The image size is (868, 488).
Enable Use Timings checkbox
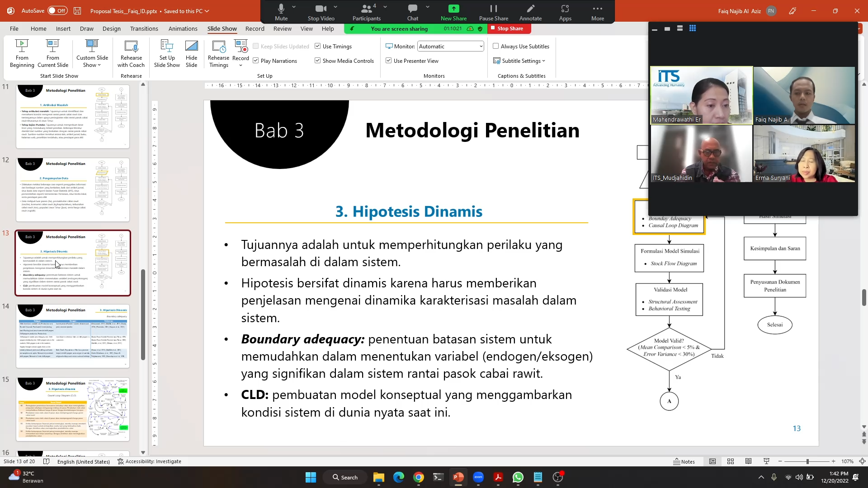click(x=318, y=46)
